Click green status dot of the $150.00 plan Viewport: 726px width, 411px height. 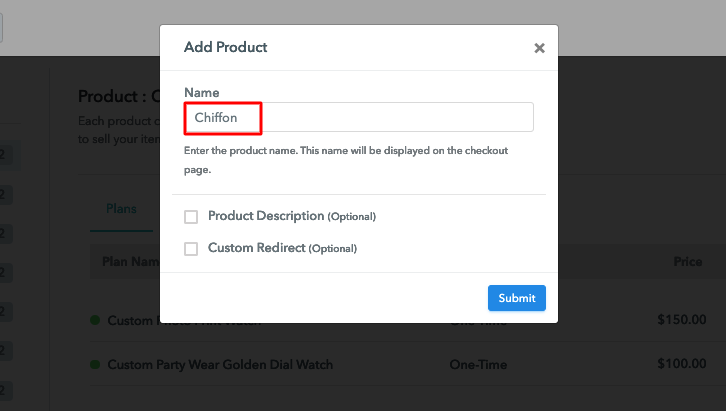point(95,320)
